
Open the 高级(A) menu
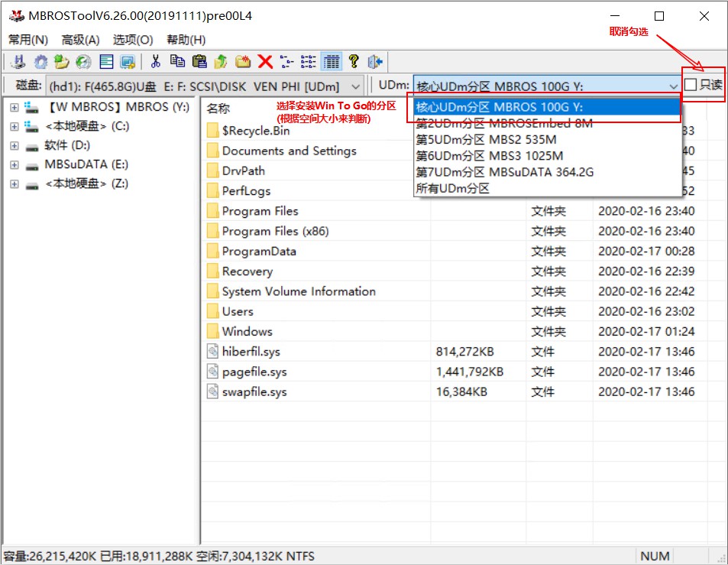point(80,40)
